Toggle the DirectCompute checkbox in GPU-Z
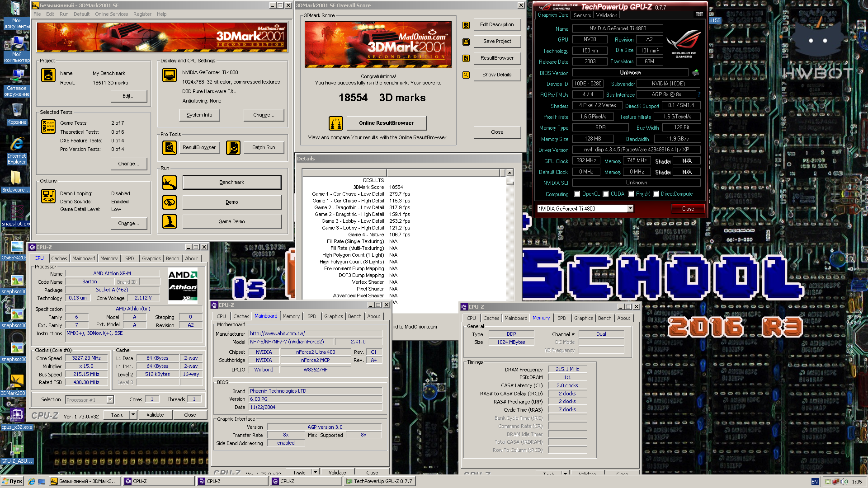The width and height of the screenshot is (868, 488). pyautogui.click(x=656, y=194)
